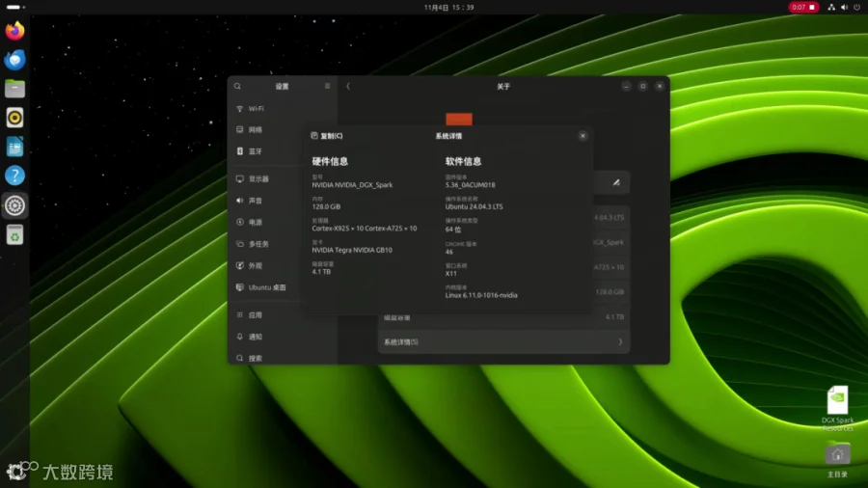Launch LibreOffice Writer from the dock
Image resolution: width=868 pixels, height=488 pixels.
pos(14,147)
